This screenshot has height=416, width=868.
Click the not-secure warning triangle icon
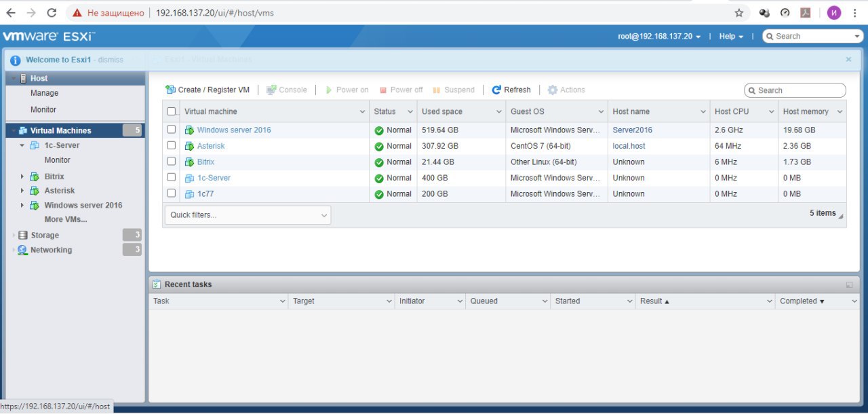[77, 13]
